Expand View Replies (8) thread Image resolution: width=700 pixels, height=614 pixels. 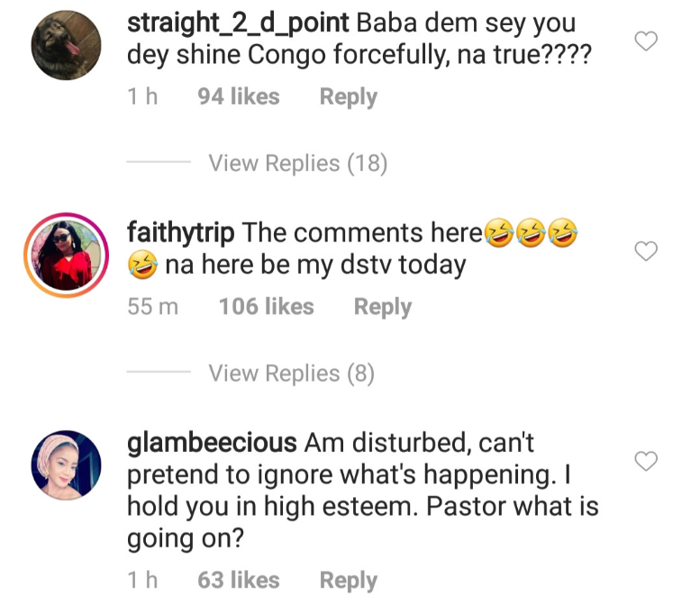291,373
